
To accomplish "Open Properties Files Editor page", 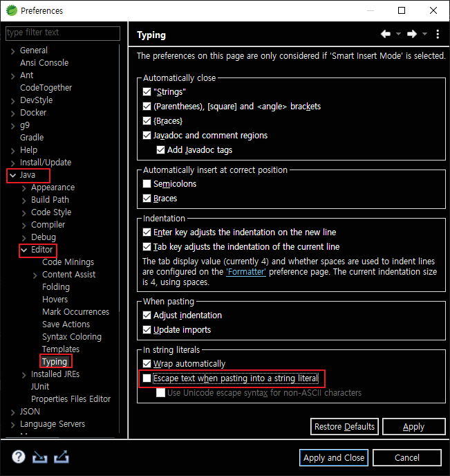I will (x=71, y=399).
